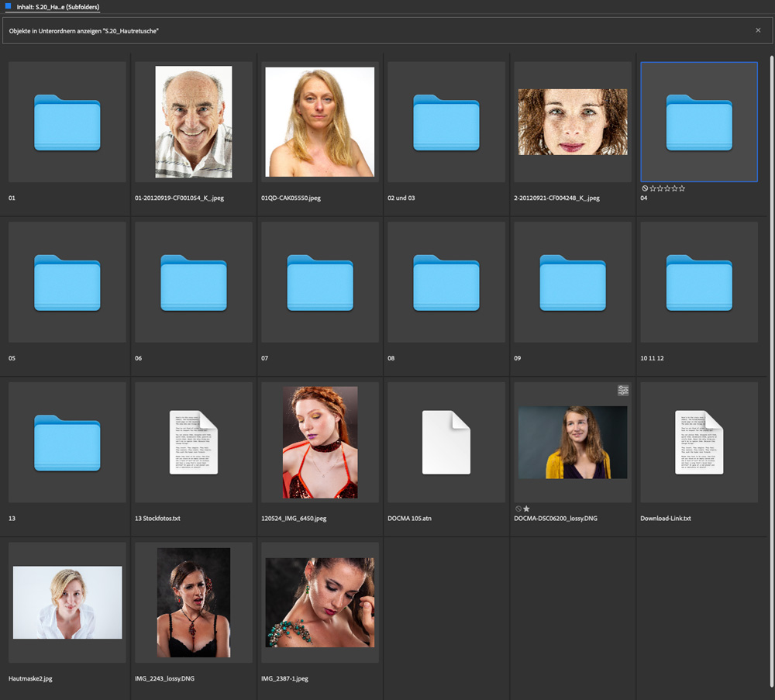Select the DOCMA 105.atn action file icon
Screen dimensions: 775x700
point(446,442)
